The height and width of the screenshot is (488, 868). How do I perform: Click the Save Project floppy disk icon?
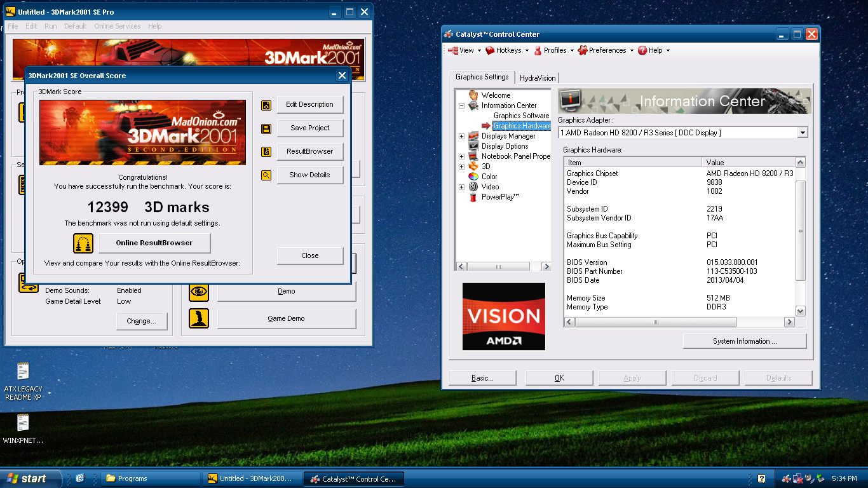266,128
